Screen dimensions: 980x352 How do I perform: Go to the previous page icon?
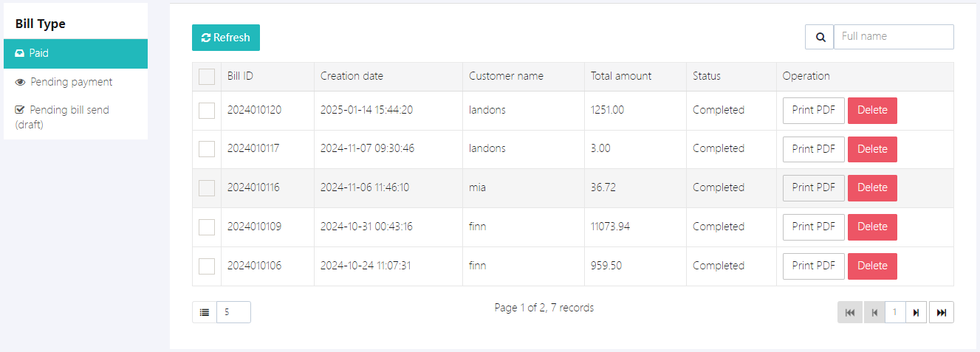tap(874, 312)
